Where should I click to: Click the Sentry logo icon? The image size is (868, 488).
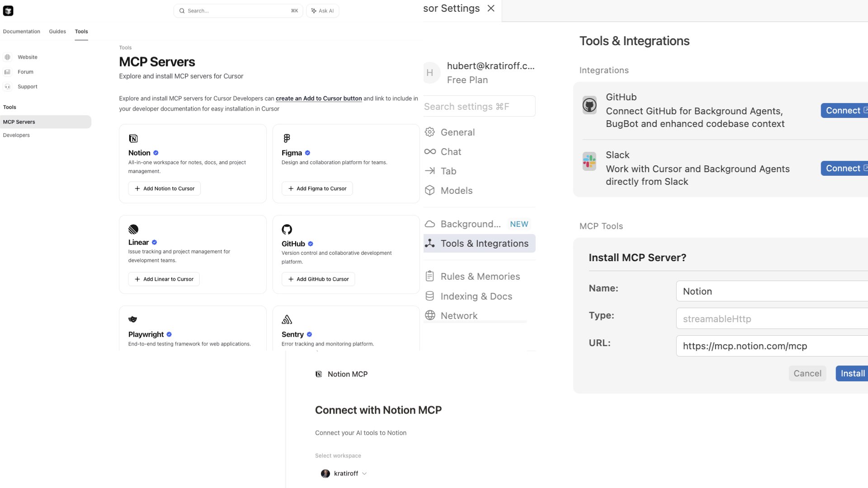(287, 320)
